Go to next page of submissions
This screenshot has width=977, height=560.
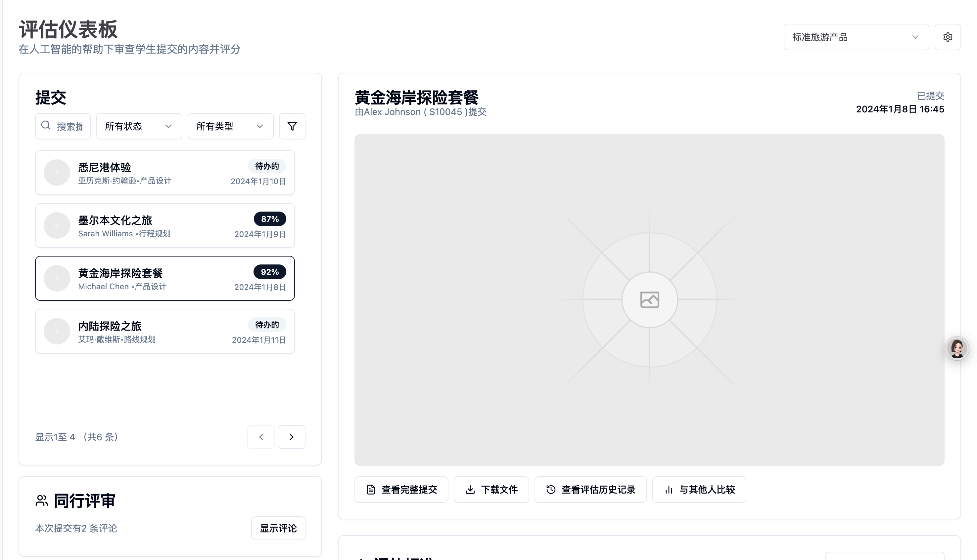point(291,437)
